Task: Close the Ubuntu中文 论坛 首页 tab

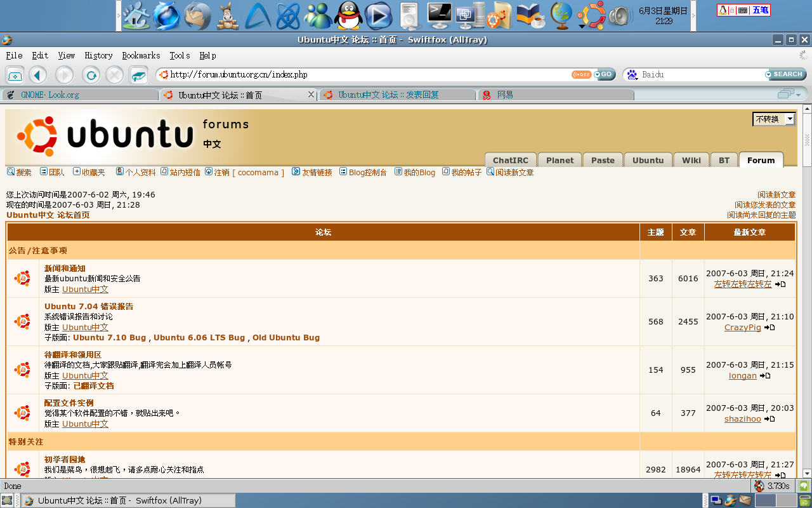Action: [x=311, y=95]
